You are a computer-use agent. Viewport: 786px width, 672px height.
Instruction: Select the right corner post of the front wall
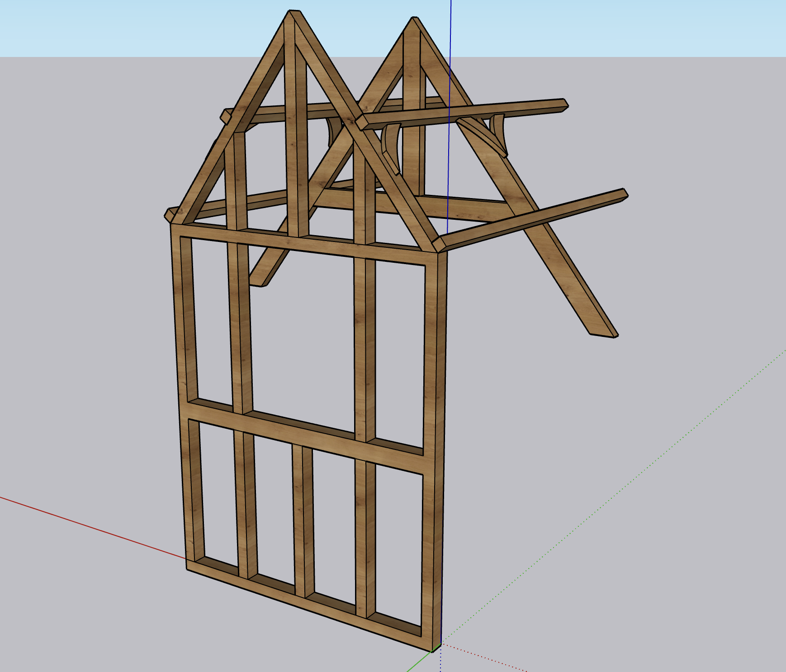[x=435, y=452]
